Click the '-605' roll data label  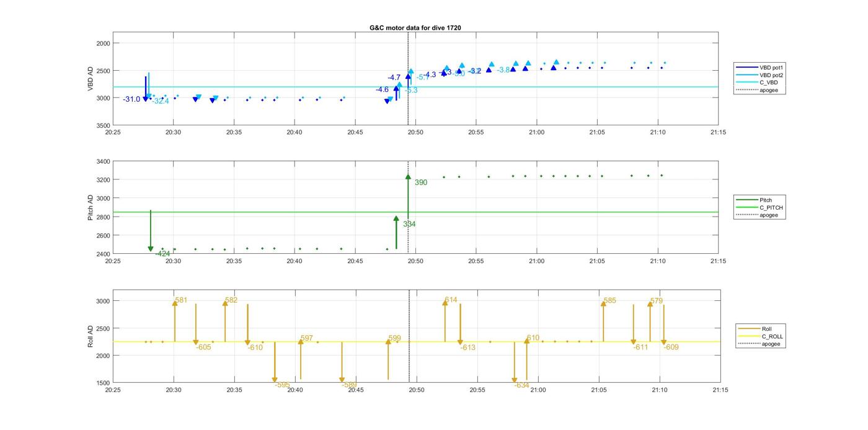pos(203,347)
